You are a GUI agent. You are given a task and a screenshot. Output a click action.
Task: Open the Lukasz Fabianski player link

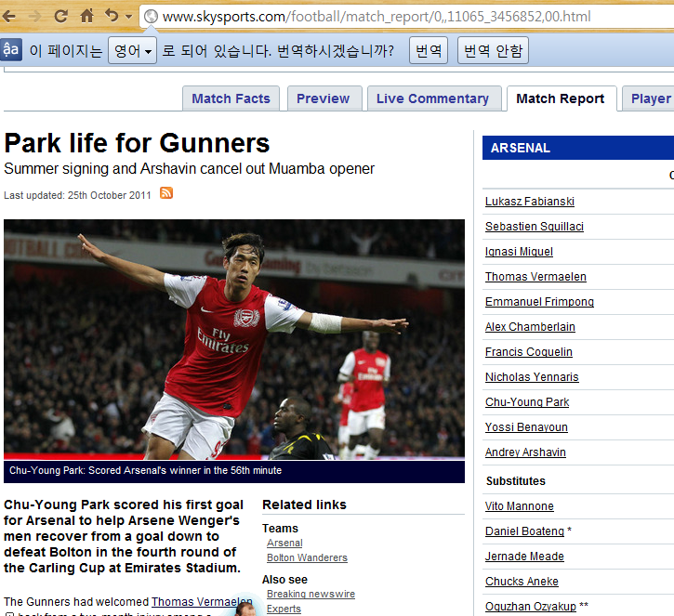(530, 202)
